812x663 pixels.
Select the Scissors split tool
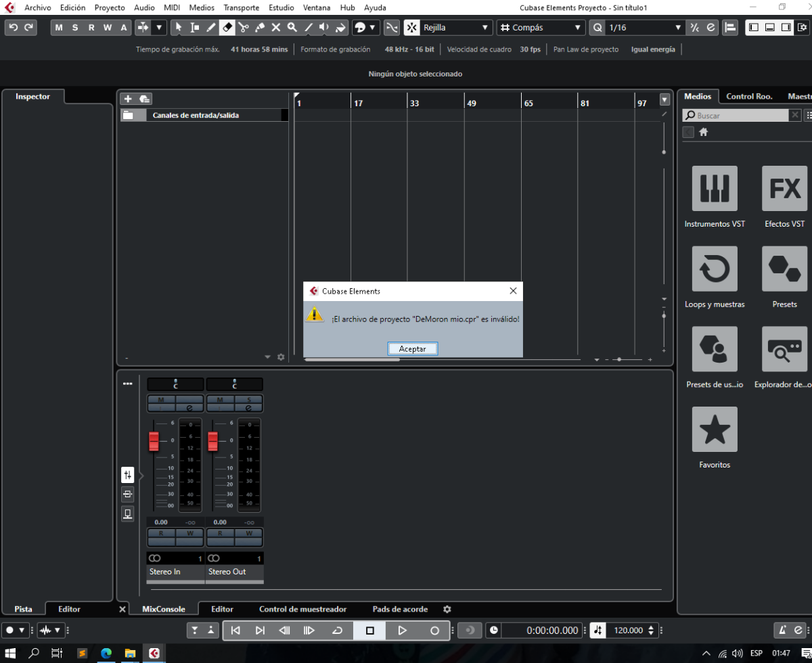(x=244, y=28)
